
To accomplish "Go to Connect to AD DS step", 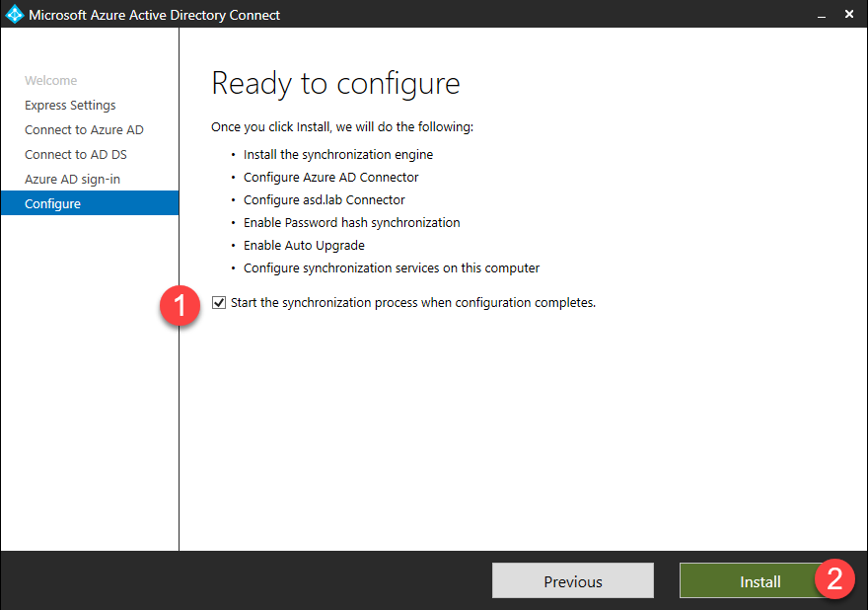I will click(76, 155).
